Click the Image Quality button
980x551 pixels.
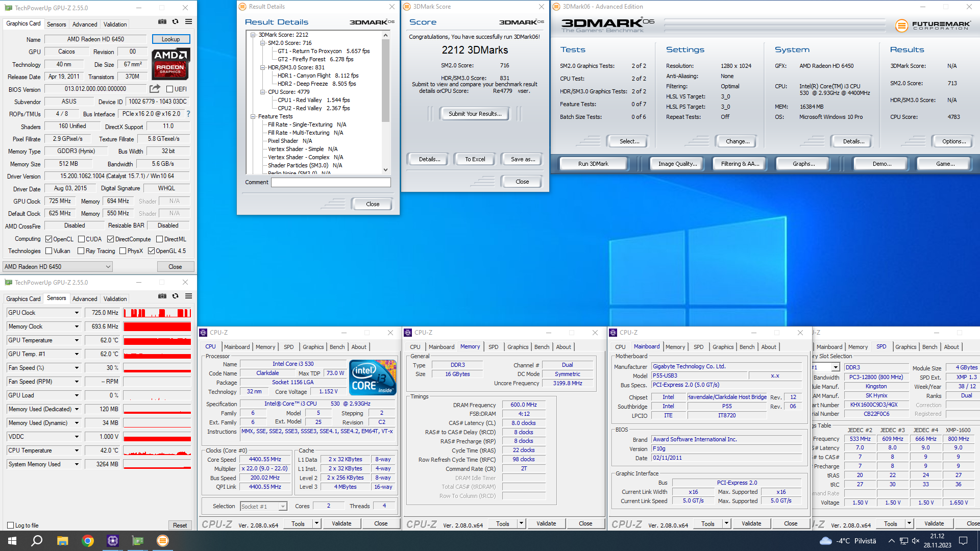[677, 164]
